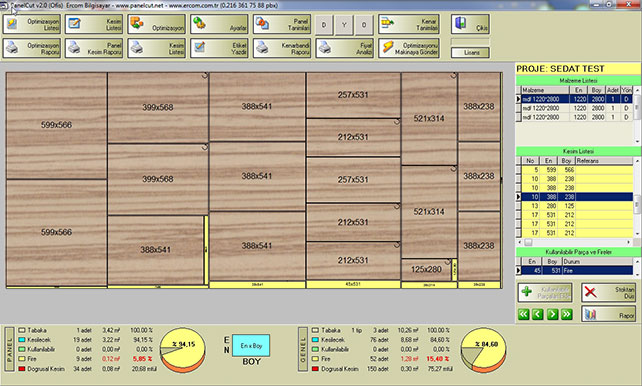Click the 94.15 percent PANEL pie chart

(x=183, y=350)
